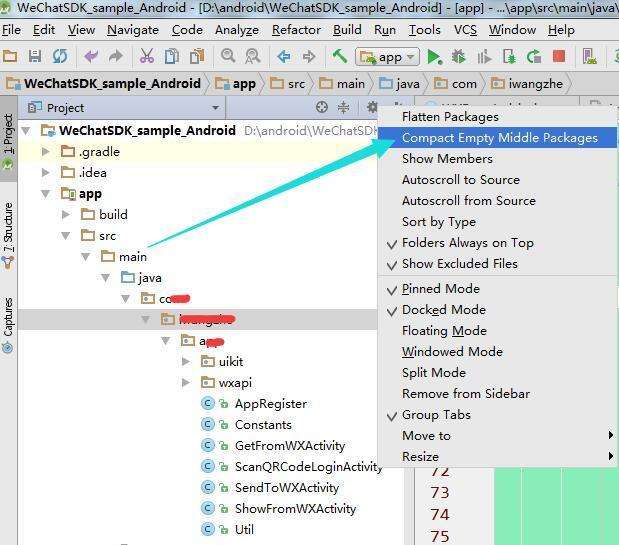This screenshot has width=619, height=545.
Task: Select the AppRegister class
Action: [x=270, y=404]
